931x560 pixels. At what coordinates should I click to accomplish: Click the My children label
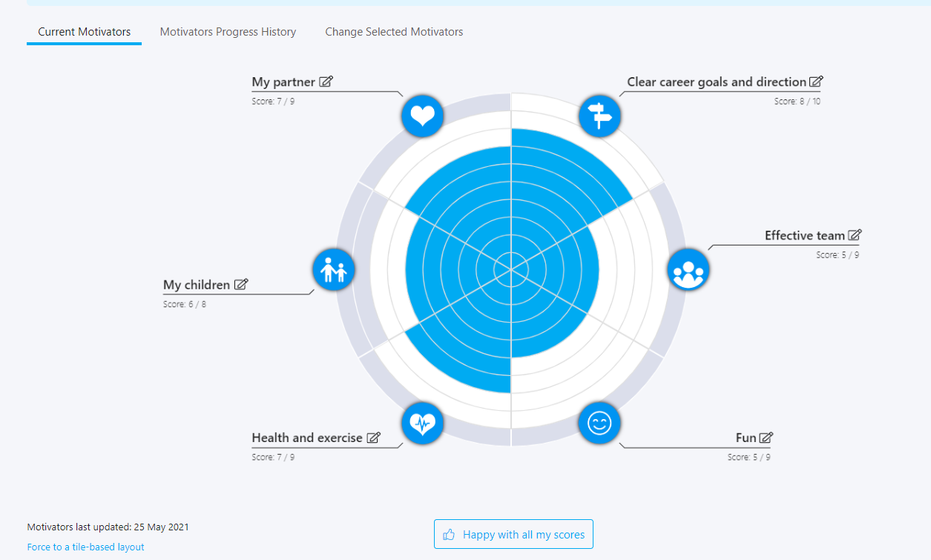coord(197,285)
